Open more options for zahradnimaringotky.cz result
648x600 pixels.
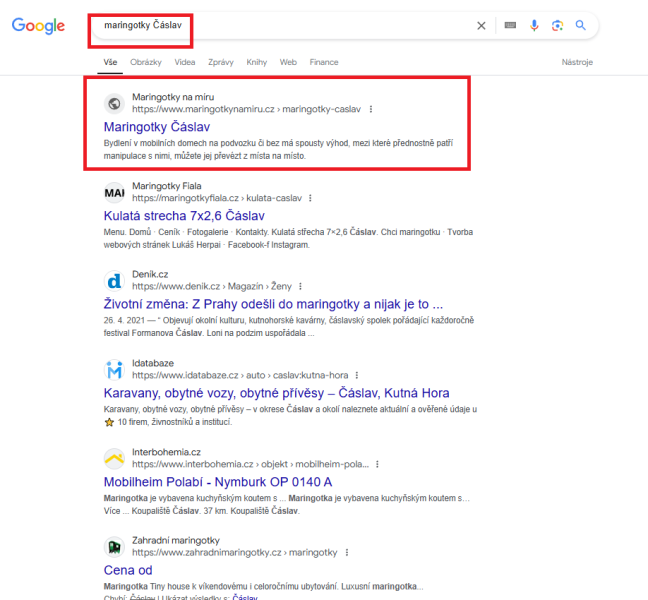tap(347, 552)
